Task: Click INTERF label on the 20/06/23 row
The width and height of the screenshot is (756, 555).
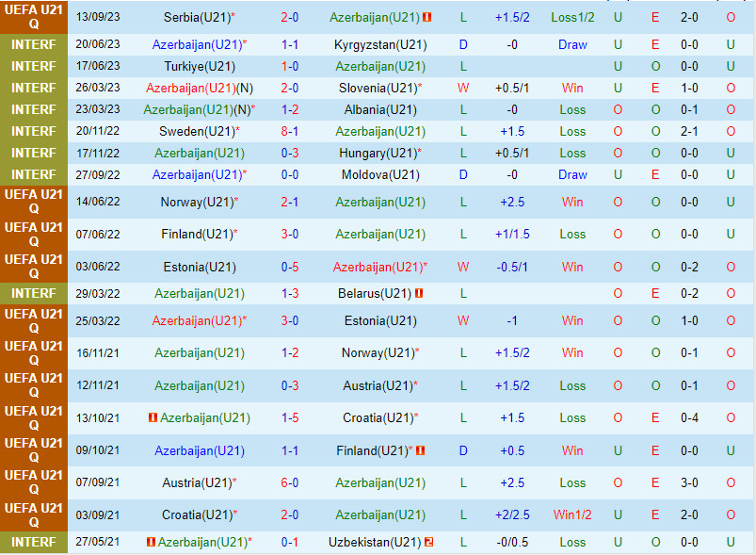Action: click(34, 44)
